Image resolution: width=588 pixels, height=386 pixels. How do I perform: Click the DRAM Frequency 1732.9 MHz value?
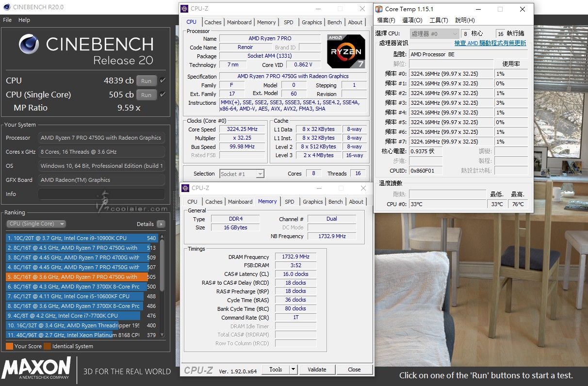[295, 257]
